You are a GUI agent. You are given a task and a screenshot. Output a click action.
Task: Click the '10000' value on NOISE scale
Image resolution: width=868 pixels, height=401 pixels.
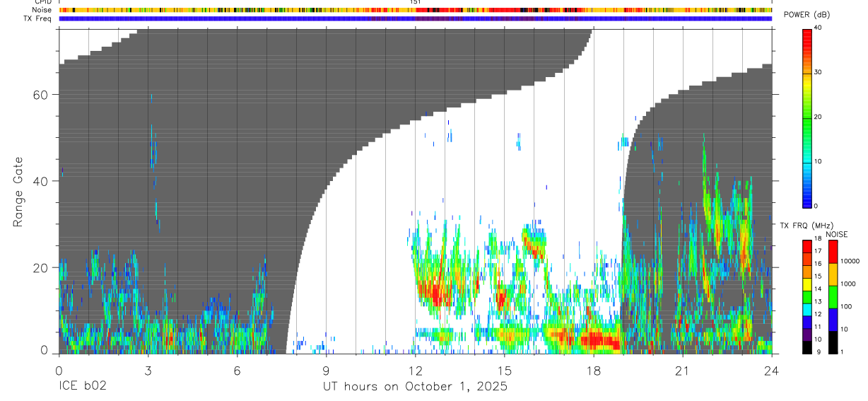click(x=850, y=261)
